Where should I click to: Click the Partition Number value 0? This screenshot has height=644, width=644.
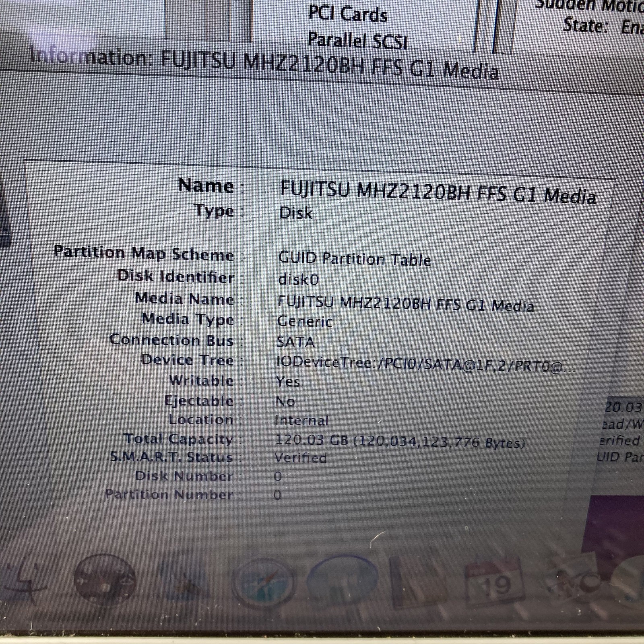pos(277,495)
